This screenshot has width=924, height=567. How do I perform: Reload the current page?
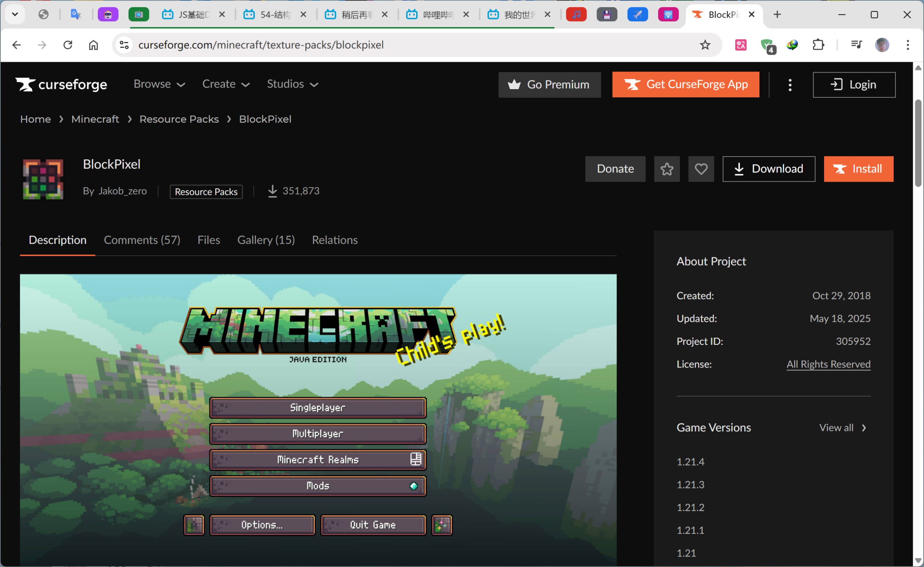68,45
